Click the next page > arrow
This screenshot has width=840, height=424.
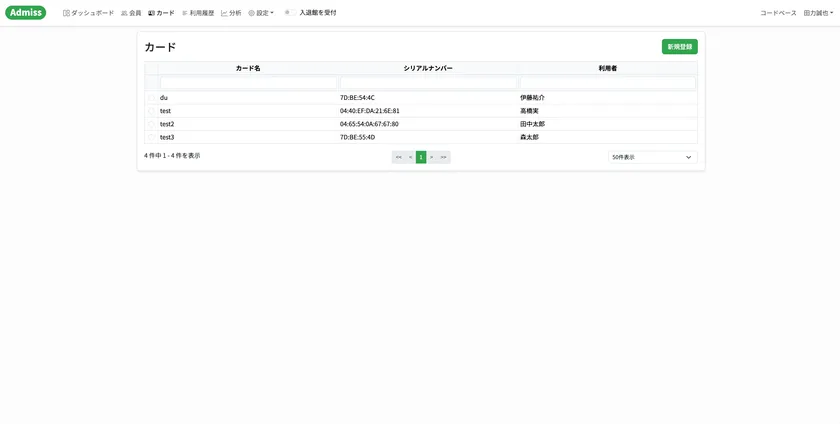pyautogui.click(x=432, y=157)
